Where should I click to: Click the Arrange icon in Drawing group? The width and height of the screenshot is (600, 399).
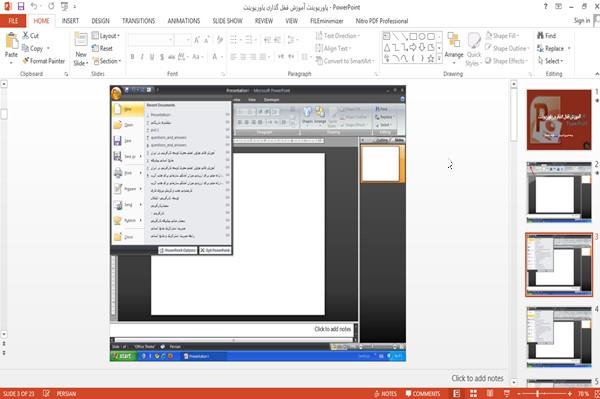pos(454,45)
